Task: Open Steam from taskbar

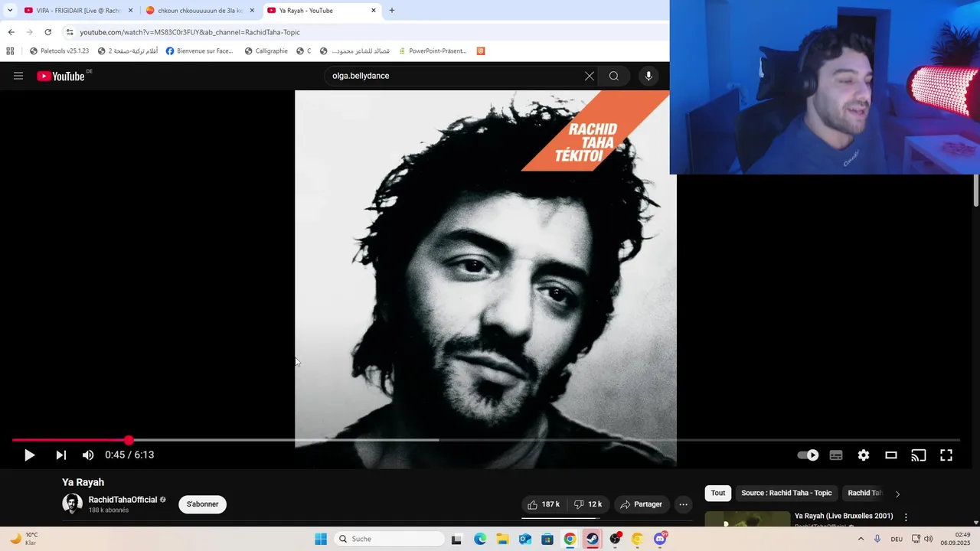Action: (593, 539)
